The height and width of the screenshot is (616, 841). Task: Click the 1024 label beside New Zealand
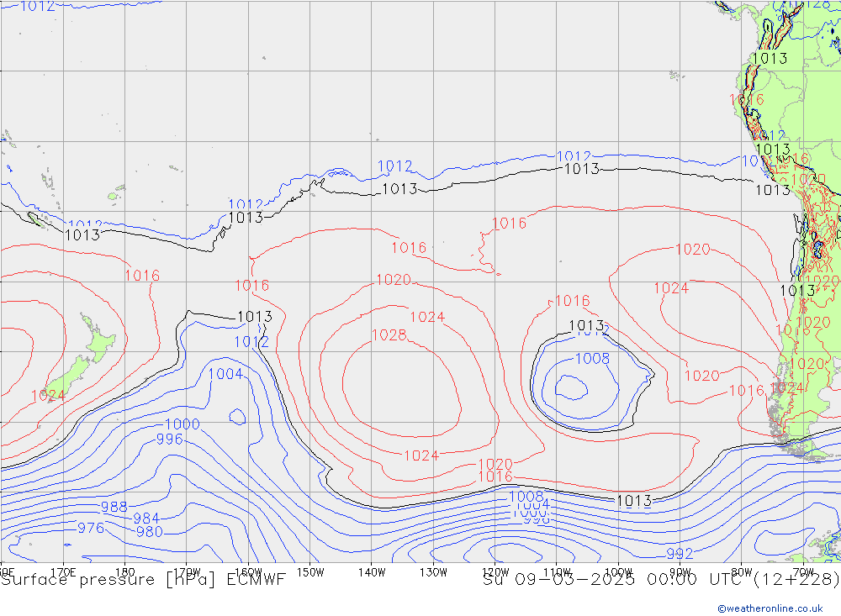pos(48,396)
